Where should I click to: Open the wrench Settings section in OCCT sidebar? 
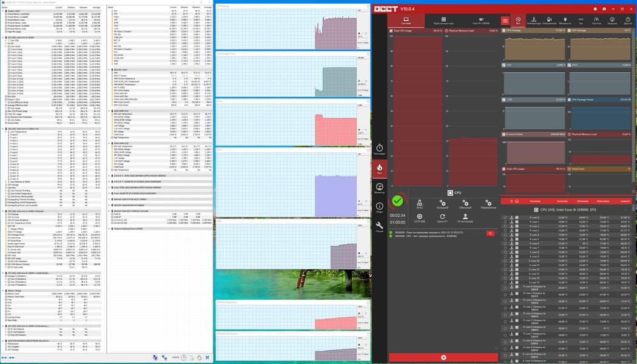pos(379,227)
